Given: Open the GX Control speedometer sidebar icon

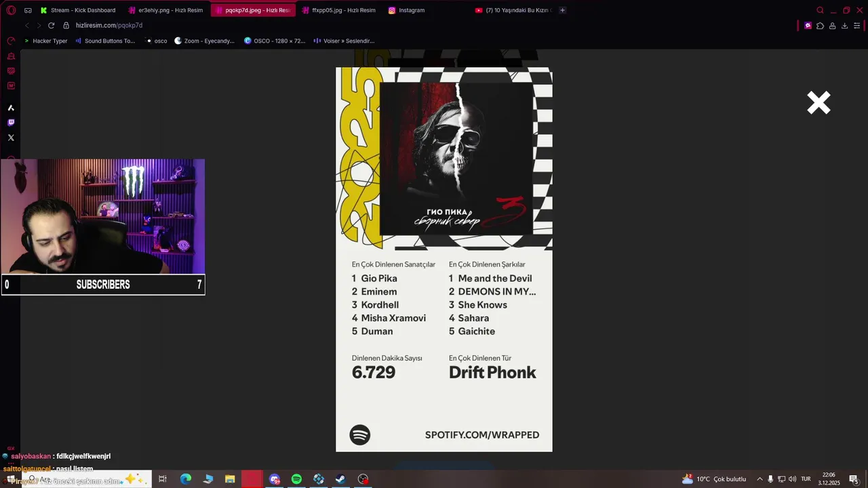Looking at the screenshot, I should 11,41.
